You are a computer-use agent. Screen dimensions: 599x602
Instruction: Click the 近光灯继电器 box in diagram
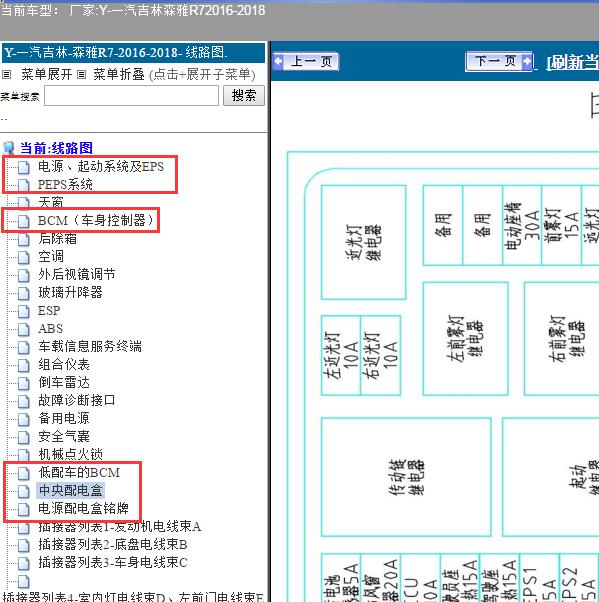point(363,242)
